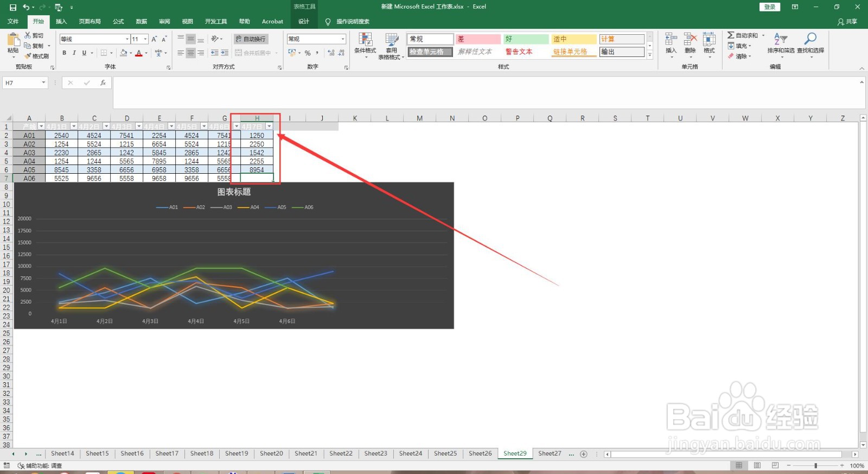Click the cell Borders icon

(x=104, y=53)
